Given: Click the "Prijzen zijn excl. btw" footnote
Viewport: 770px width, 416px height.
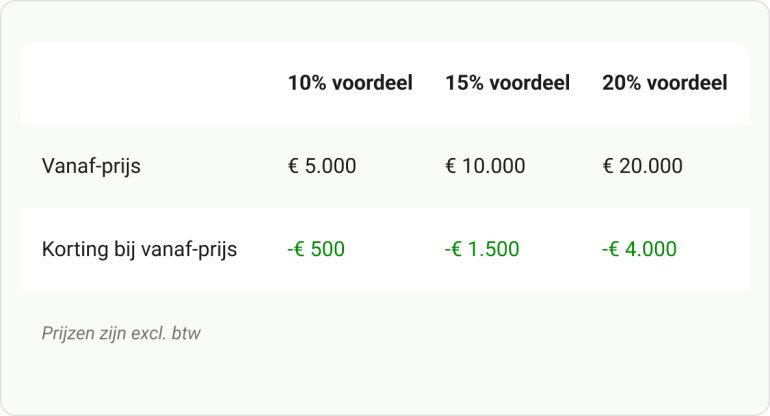Looking at the screenshot, I should pos(121,333).
